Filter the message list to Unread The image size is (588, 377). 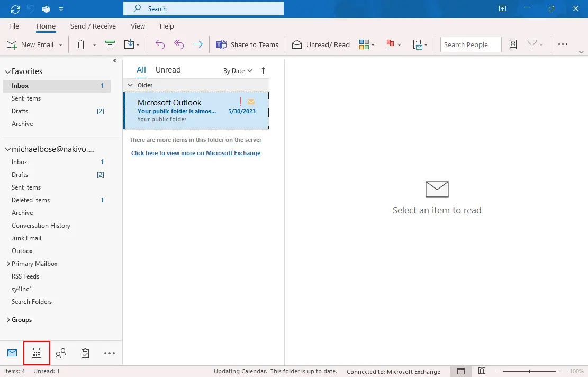(168, 70)
